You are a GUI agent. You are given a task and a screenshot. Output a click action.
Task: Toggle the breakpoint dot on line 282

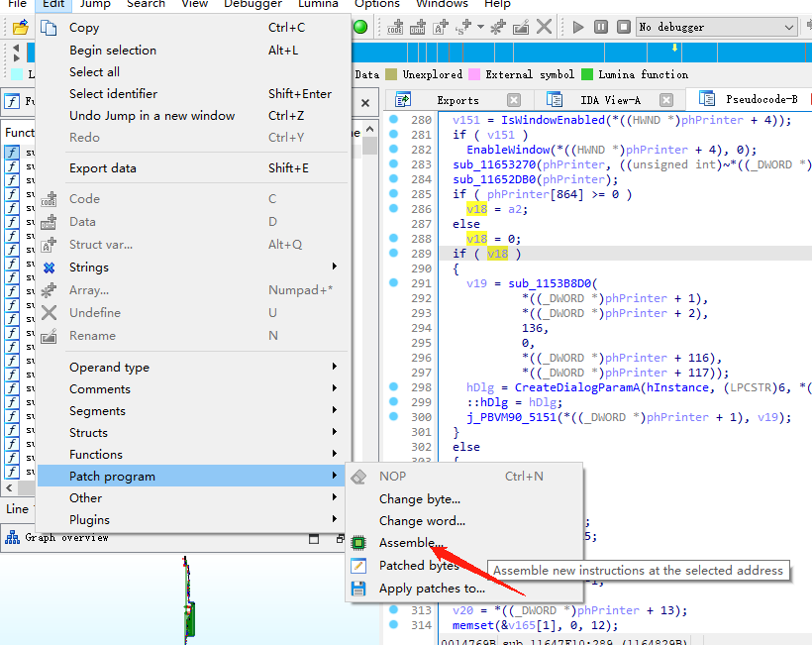coord(393,150)
